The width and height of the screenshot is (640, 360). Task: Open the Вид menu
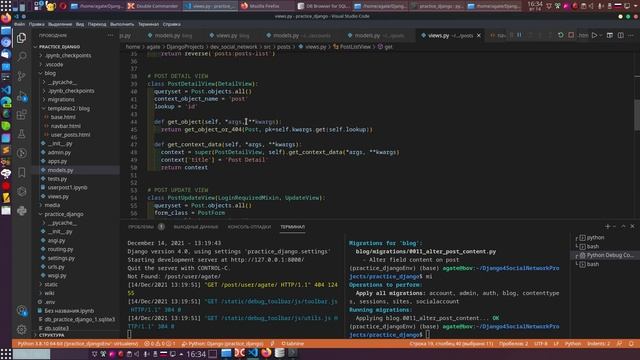[x=80, y=24]
